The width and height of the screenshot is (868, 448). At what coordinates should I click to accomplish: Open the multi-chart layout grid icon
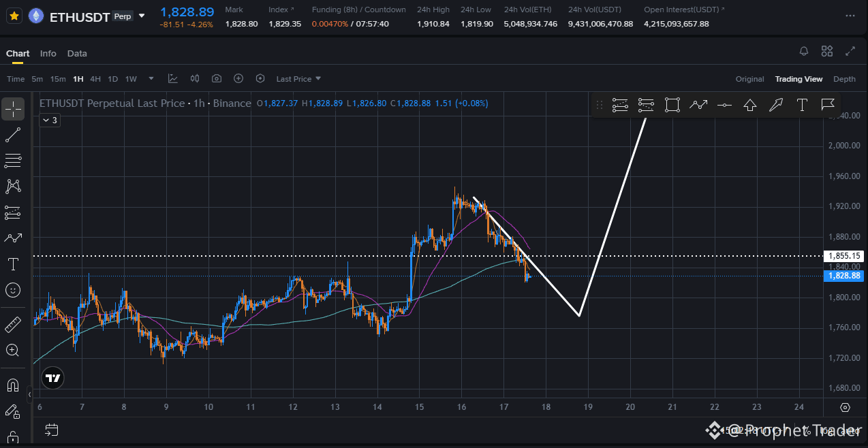(x=827, y=51)
